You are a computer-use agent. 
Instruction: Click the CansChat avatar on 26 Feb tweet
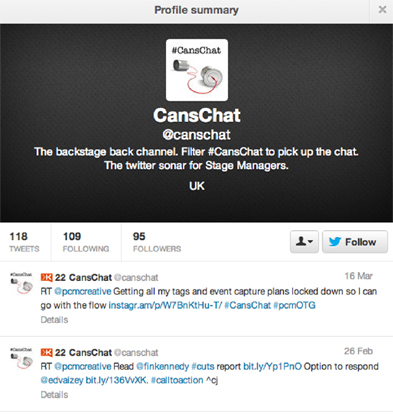coord(21,358)
